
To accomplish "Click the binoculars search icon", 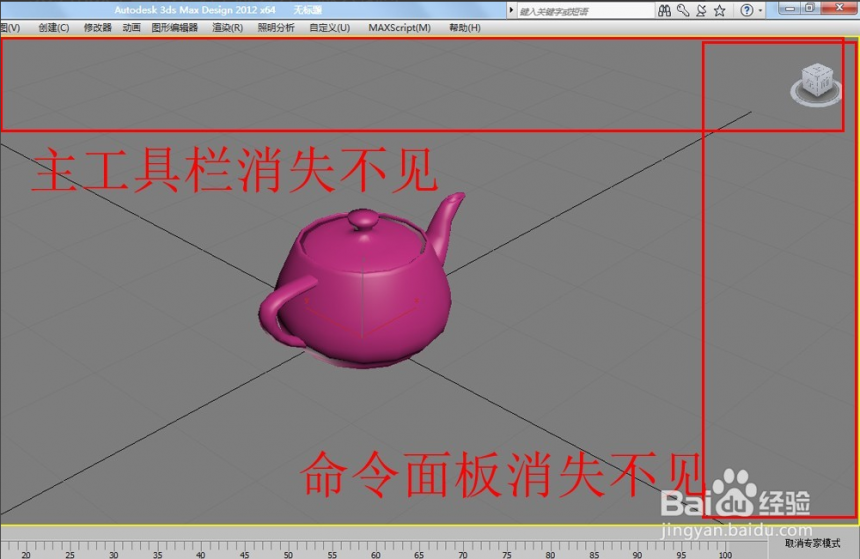I will 664,10.
